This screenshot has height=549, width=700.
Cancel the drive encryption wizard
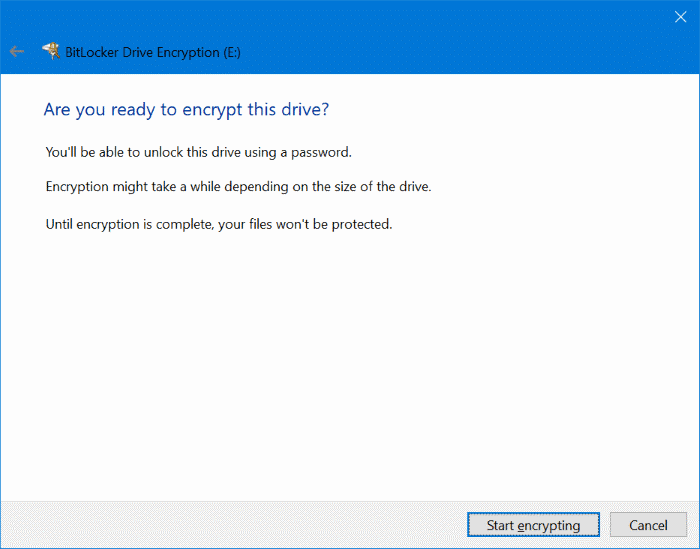pyautogui.click(x=648, y=525)
